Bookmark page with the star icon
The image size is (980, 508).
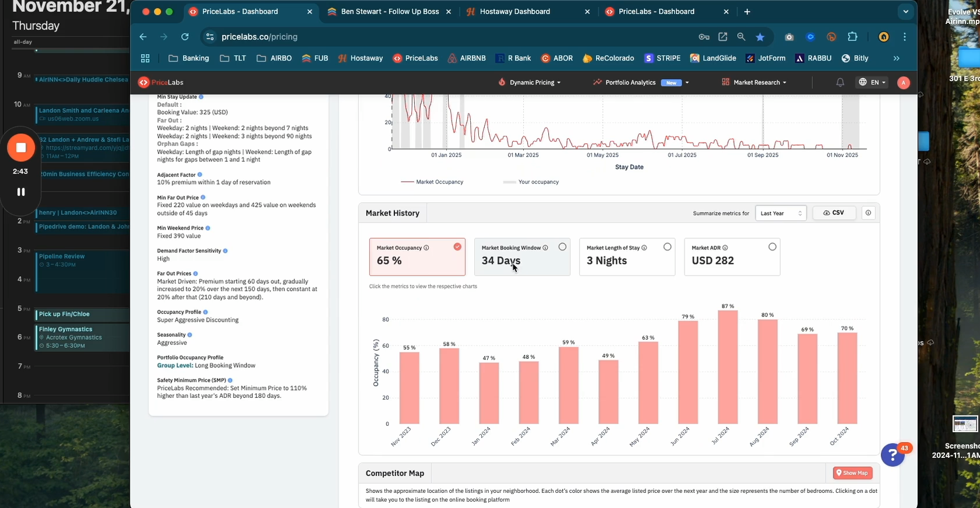(760, 37)
